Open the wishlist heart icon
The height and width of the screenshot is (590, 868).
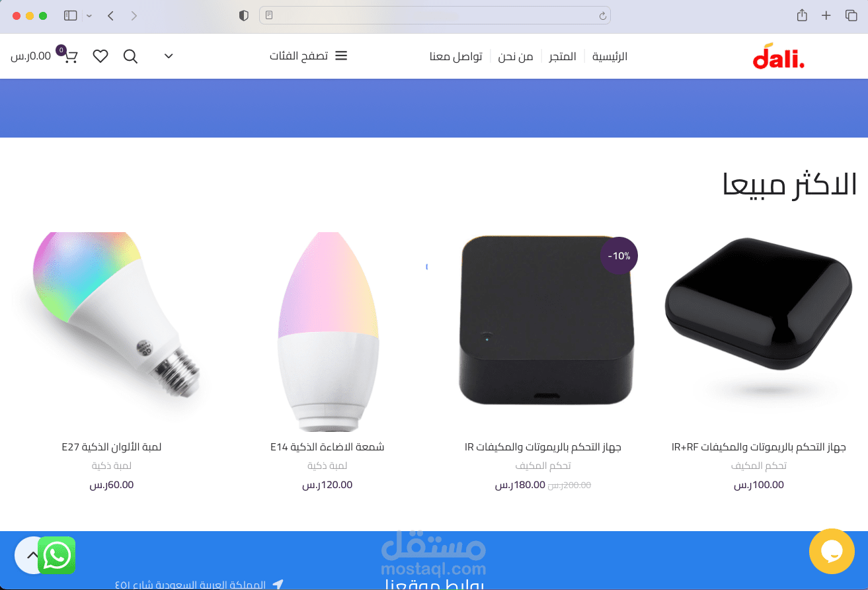click(x=100, y=56)
